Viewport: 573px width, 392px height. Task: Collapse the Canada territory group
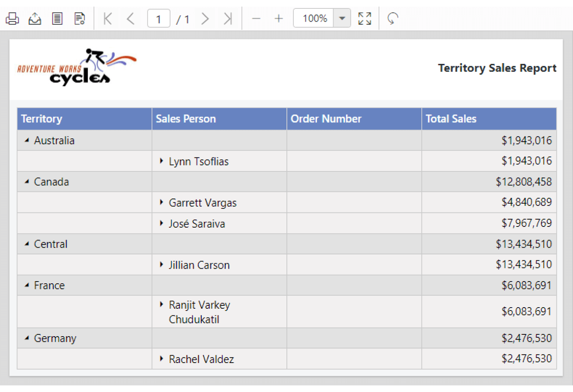pos(26,181)
